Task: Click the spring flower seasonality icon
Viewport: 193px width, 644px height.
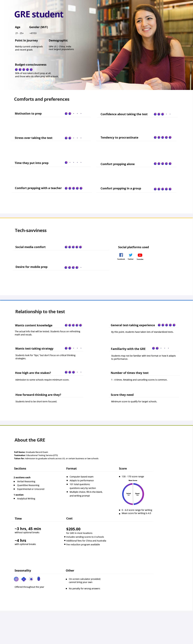Action: [24, 579]
